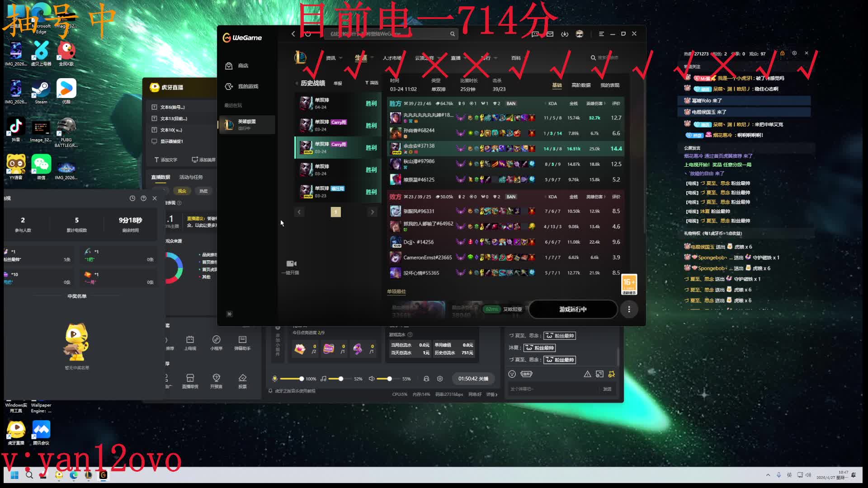Open the emoji picker in chat panel

click(512, 374)
